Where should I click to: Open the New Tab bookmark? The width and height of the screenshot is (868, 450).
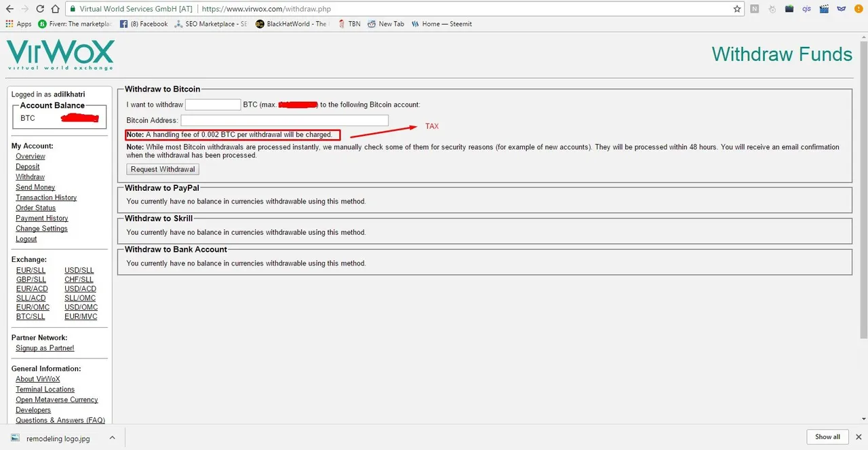[x=386, y=24]
